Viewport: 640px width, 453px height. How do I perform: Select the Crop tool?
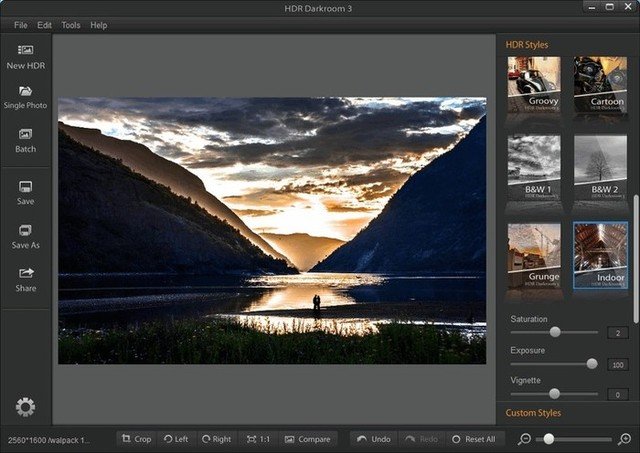pyautogui.click(x=135, y=439)
